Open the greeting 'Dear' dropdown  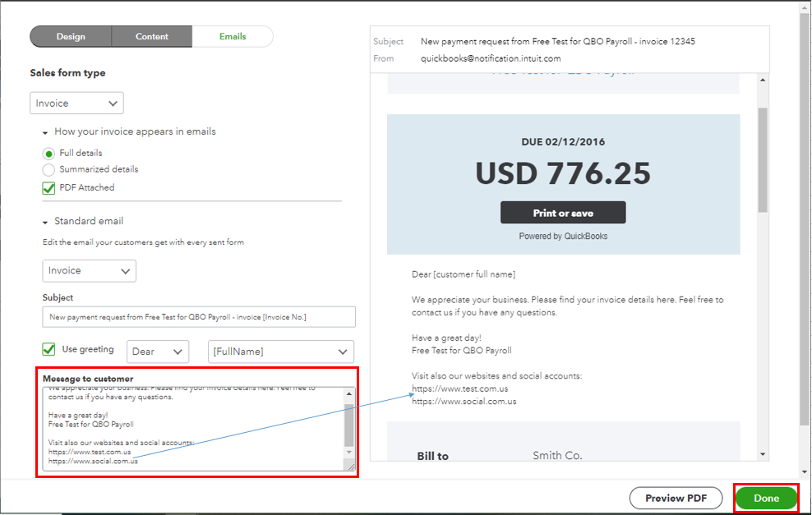pyautogui.click(x=157, y=351)
